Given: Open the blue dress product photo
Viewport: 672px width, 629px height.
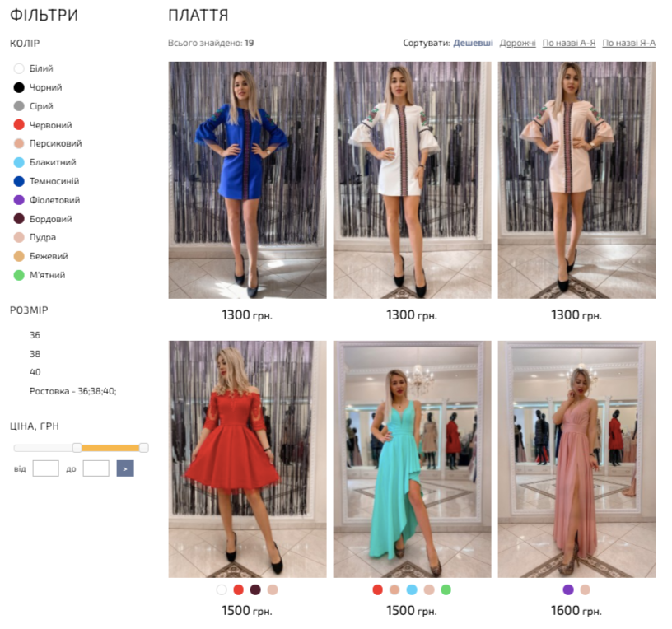Looking at the screenshot, I should (x=247, y=179).
